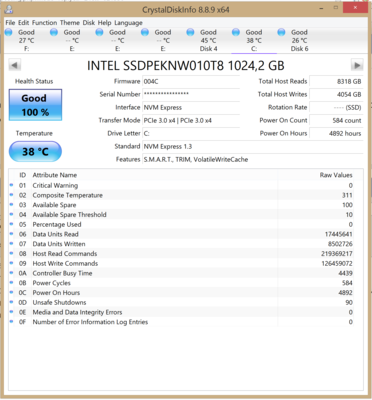Go to next disk with right arrow
This screenshot has width=372, height=400.
357,65
